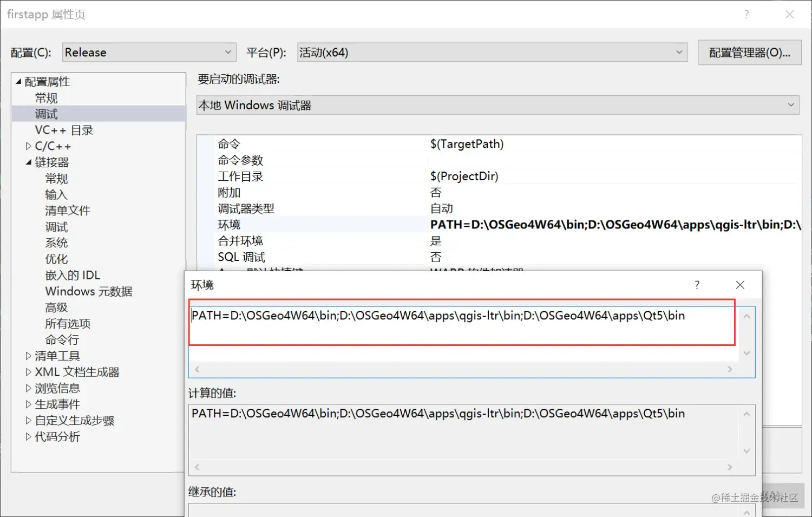Screen dimensions: 812x517
Task: Click the 环境 property row label
Action: [x=229, y=225]
